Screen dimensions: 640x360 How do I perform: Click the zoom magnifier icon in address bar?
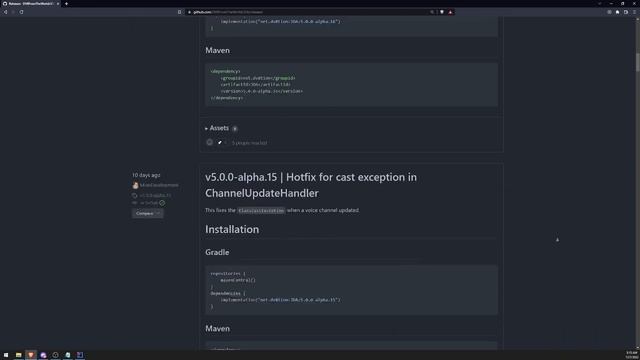point(432,12)
